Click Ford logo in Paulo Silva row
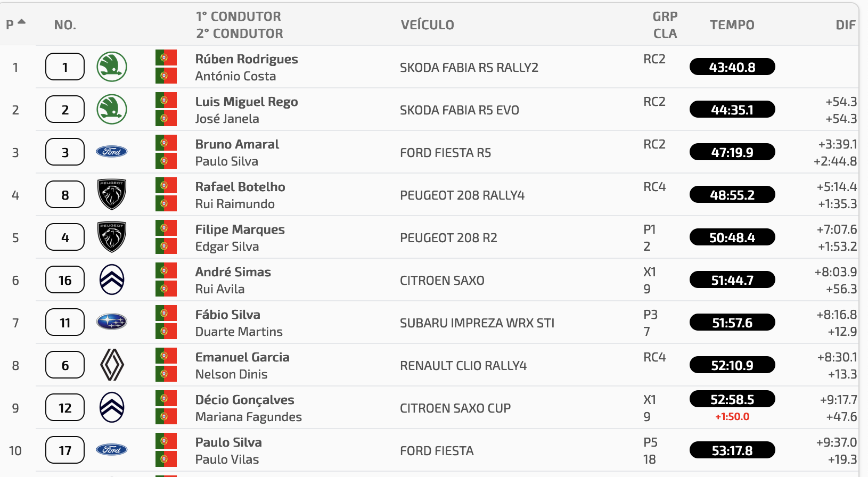The width and height of the screenshot is (868, 477). (112, 450)
